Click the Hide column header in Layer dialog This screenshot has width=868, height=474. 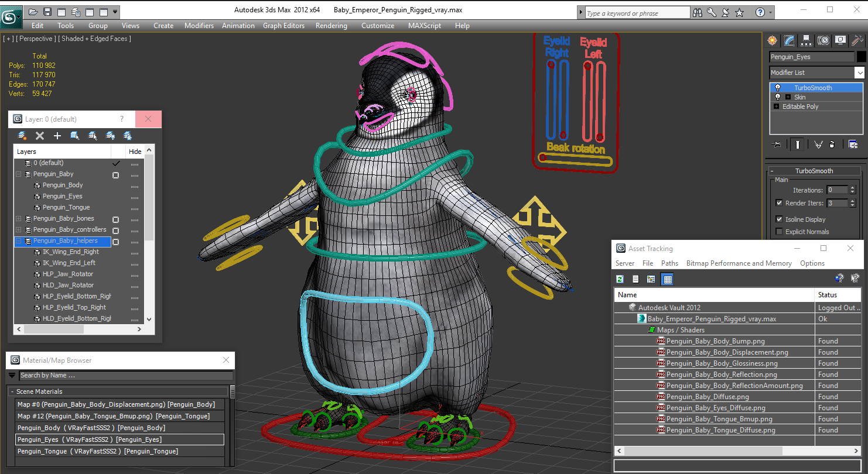coord(135,152)
